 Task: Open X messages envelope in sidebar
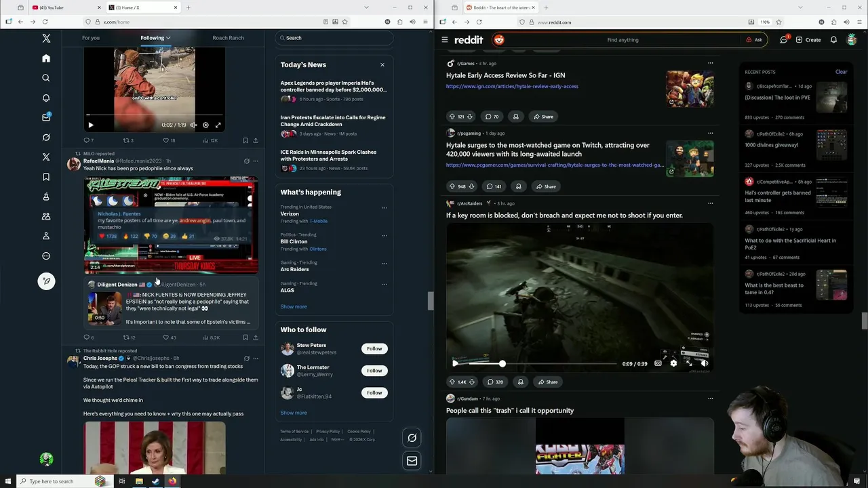[46, 117]
